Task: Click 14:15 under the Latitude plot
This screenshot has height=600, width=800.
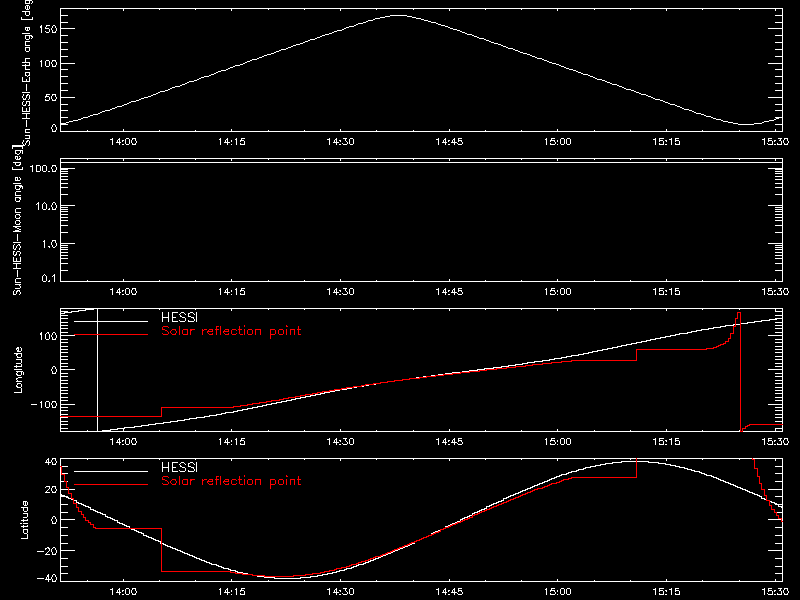Action: click(x=232, y=592)
